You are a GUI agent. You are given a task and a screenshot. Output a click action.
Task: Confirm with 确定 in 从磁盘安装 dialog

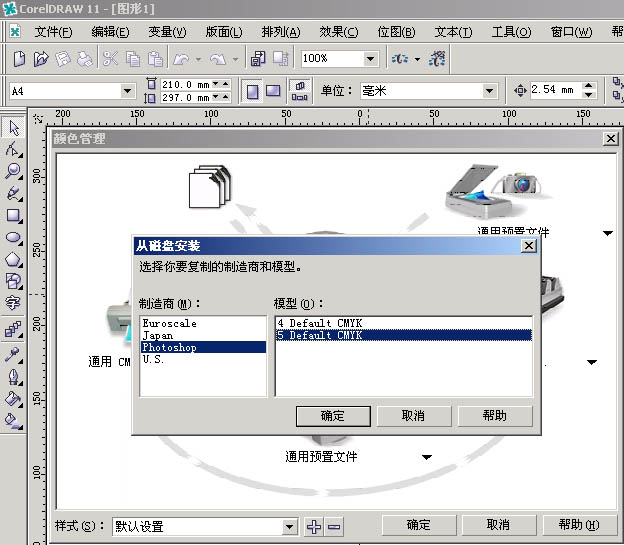click(x=333, y=416)
